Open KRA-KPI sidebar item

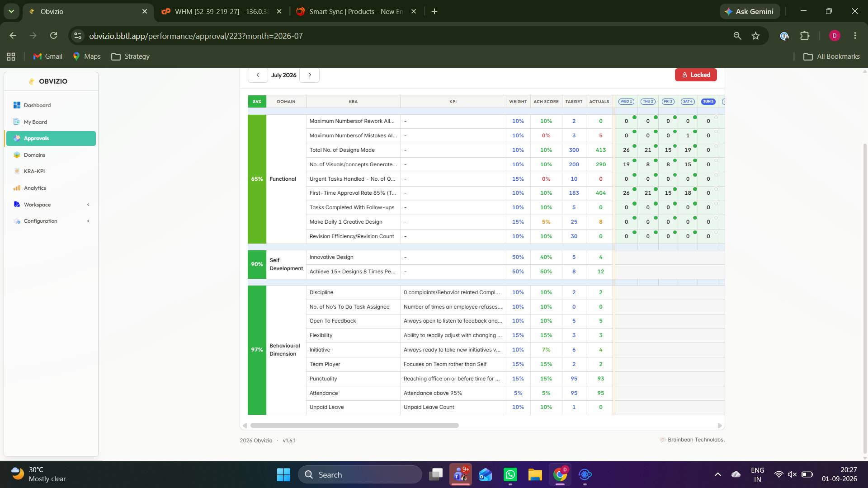click(x=34, y=171)
